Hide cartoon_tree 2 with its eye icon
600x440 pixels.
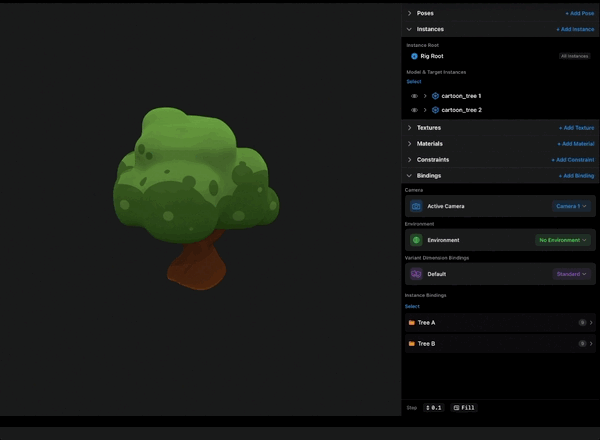(x=414, y=110)
